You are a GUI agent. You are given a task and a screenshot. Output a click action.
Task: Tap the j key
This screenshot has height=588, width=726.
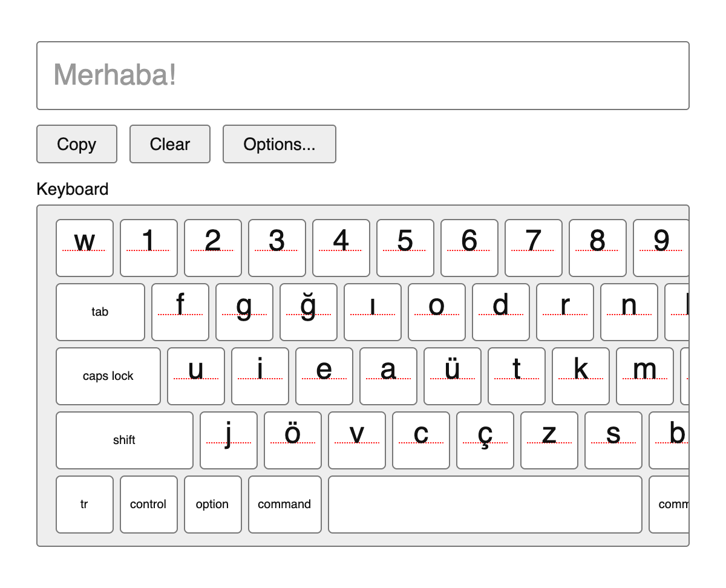pos(229,440)
